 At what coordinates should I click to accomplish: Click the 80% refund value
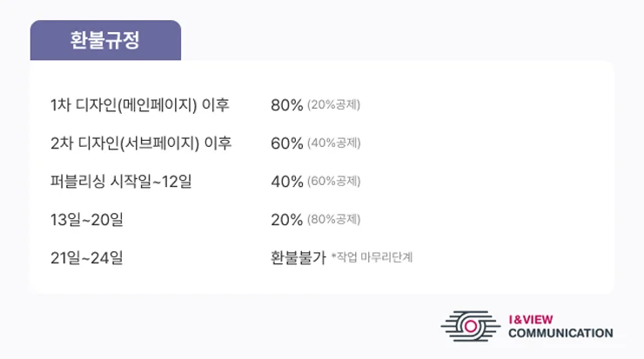point(286,105)
